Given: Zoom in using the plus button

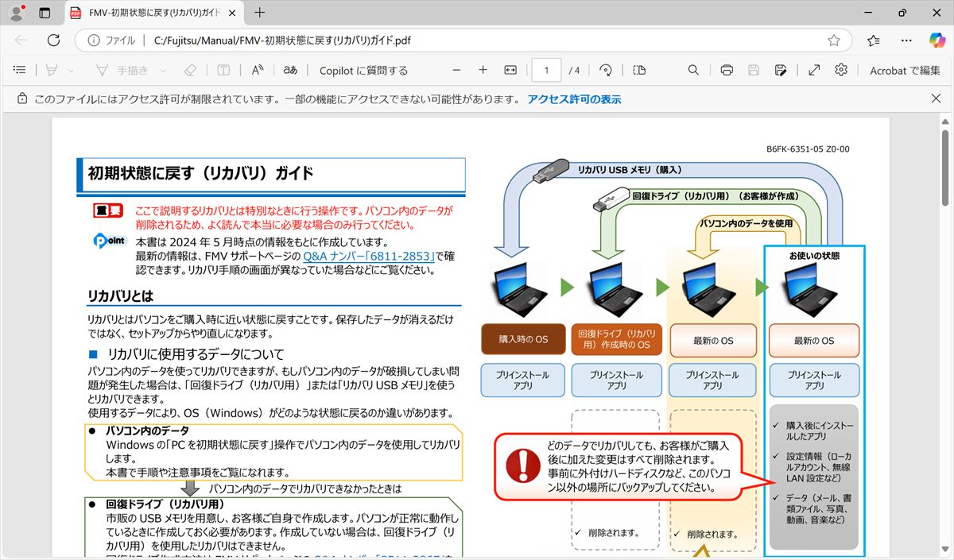Looking at the screenshot, I should (x=483, y=70).
